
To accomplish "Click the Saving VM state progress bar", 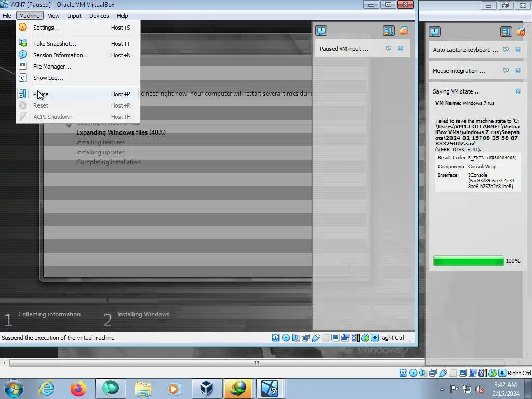I will click(469, 261).
